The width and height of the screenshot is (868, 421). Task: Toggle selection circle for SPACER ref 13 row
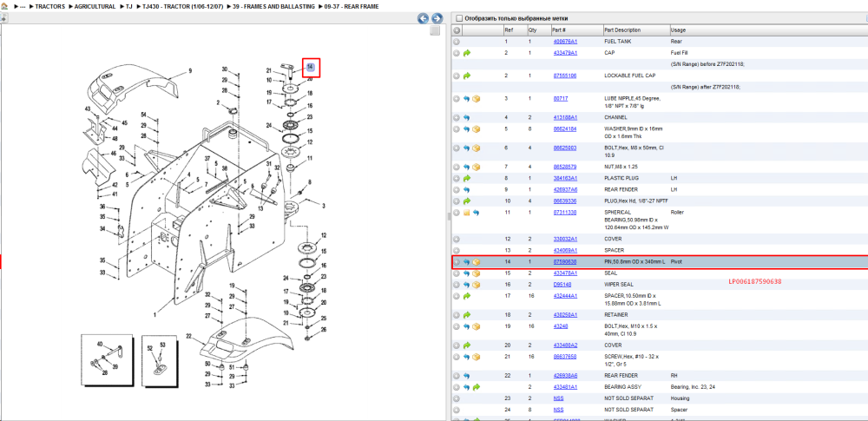coord(457,250)
